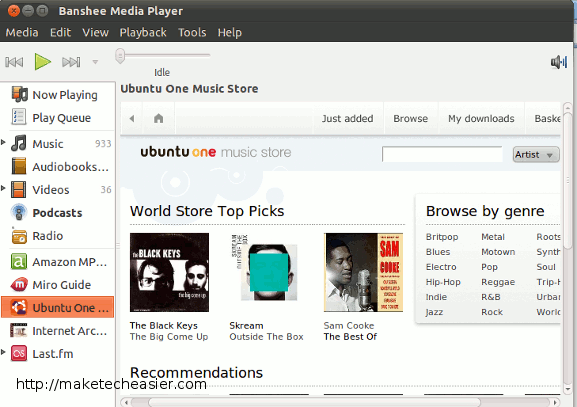577x407 pixels.
Task: Select Now Playing icon in sidebar
Action: pyautogui.click(x=19, y=94)
